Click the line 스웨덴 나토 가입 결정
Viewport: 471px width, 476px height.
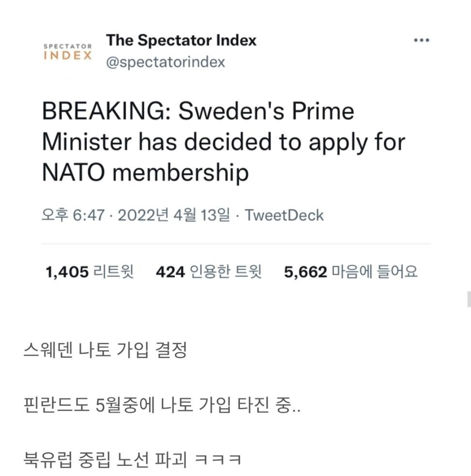pyautogui.click(x=105, y=350)
